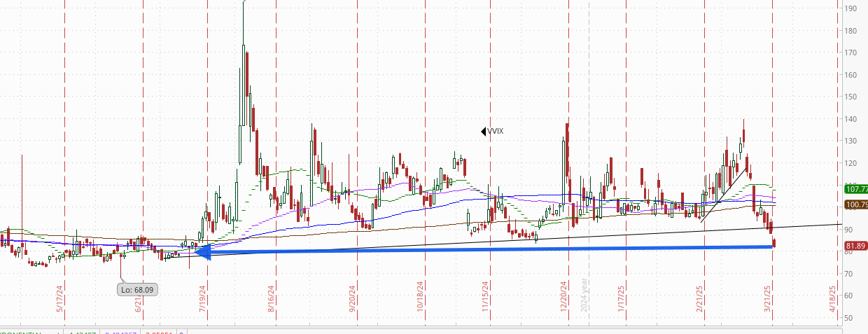Click the 9/20/24 date label

(352, 299)
